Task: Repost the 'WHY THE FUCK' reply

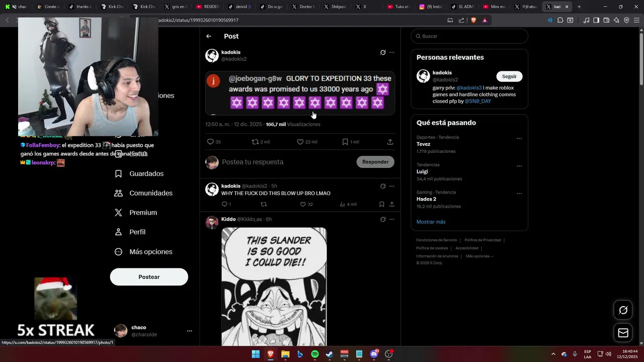Action: [x=264, y=204]
